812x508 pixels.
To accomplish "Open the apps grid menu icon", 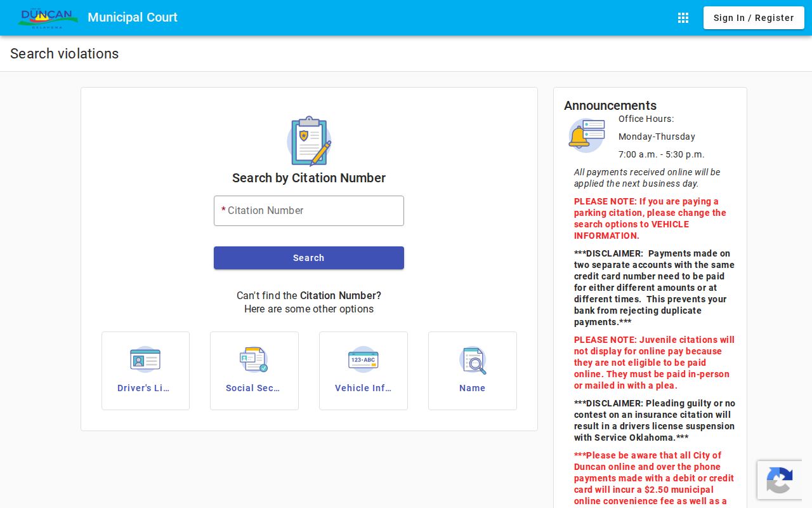I will pyautogui.click(x=683, y=18).
